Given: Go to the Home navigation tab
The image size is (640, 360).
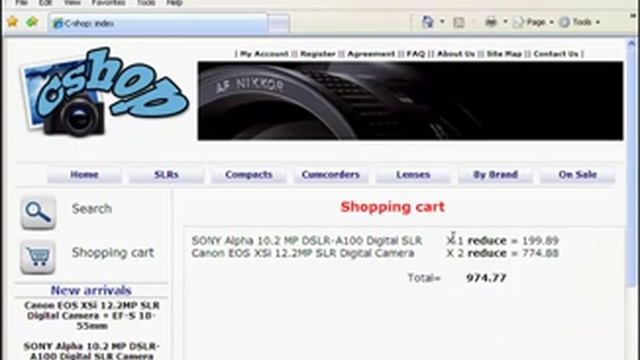Looking at the screenshot, I should (x=84, y=175).
